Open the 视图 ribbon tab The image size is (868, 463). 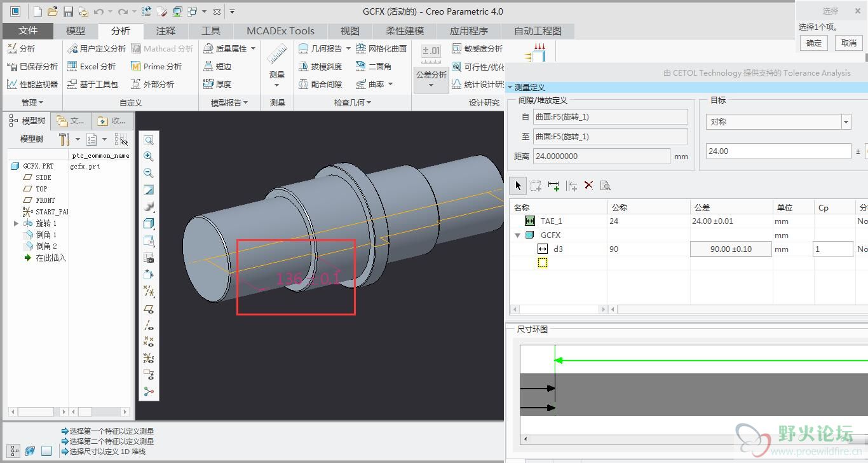coord(349,31)
